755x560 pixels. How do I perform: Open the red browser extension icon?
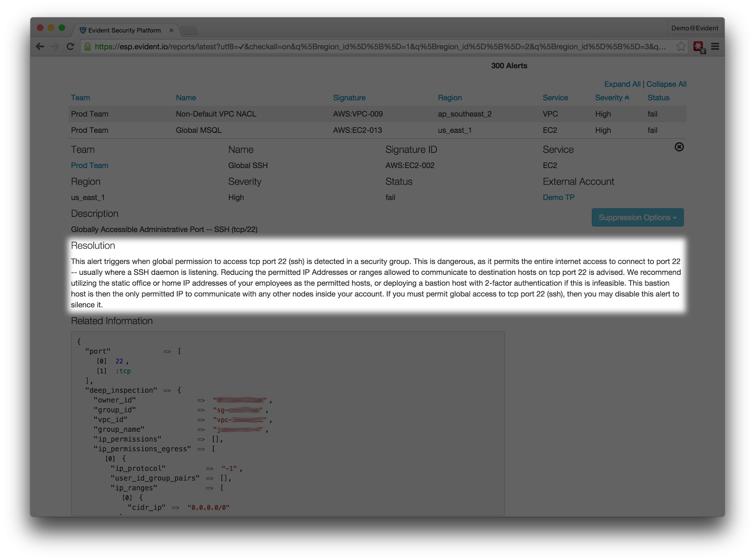[698, 46]
